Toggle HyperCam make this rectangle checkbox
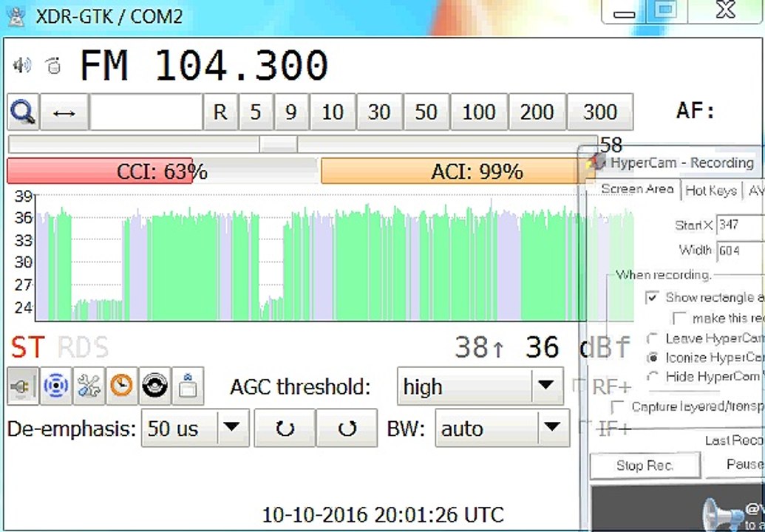The image size is (765, 532). (679, 318)
